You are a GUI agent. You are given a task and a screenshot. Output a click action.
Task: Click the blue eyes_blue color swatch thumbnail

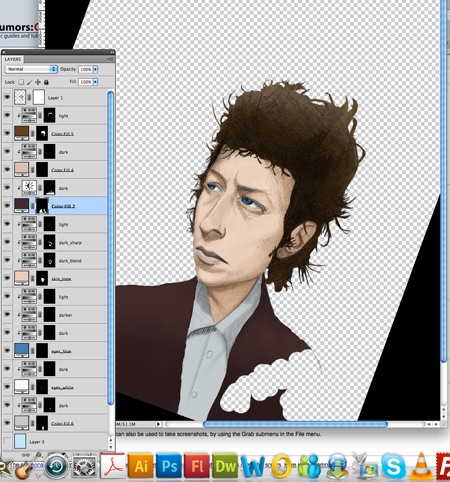(x=21, y=351)
